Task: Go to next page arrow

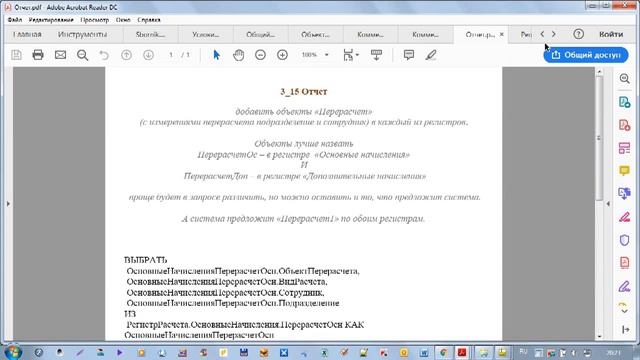Action: [x=149, y=55]
